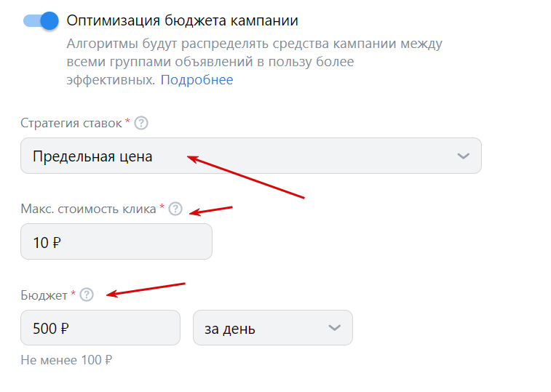Click red asterisk beside "Бюджет" label
The width and height of the screenshot is (551, 392).
[x=74, y=294]
